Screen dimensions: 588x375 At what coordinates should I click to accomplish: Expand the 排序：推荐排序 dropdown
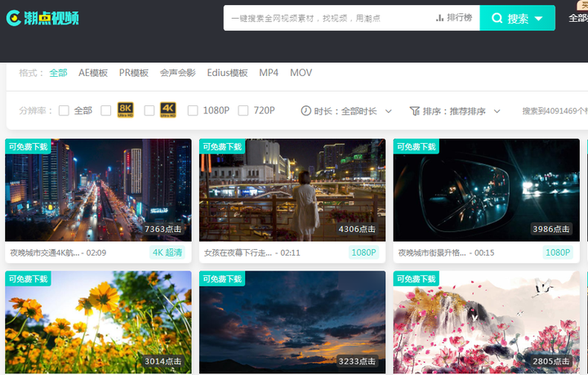point(455,111)
